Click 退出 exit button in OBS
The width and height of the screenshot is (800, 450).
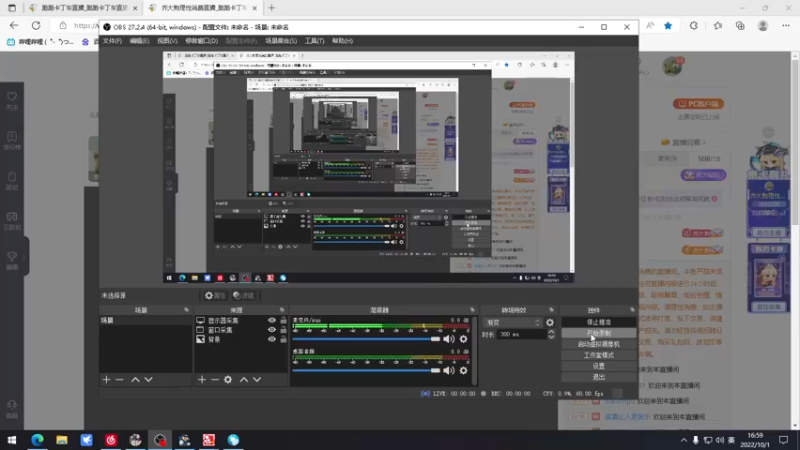tap(598, 377)
